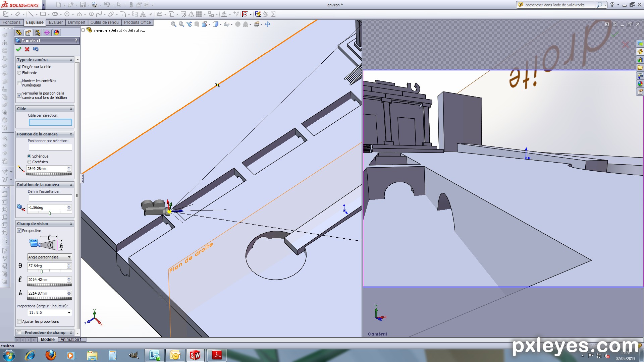The width and height of the screenshot is (644, 362).
Task: Click the help question mark in Caméra1 header
Action: tap(76, 40)
